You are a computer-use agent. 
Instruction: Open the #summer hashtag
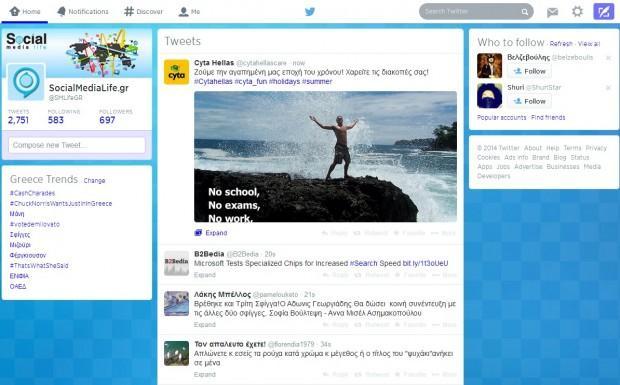tap(317, 81)
